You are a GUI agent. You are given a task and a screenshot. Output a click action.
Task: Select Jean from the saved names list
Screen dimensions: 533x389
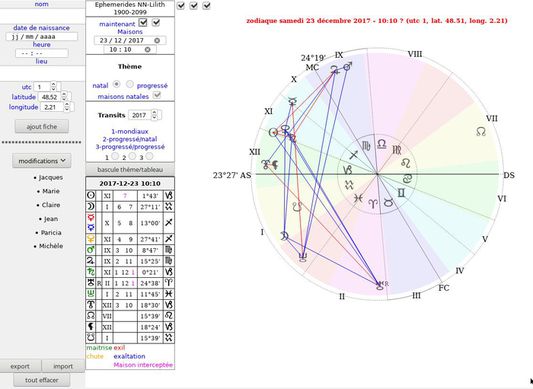point(51,219)
